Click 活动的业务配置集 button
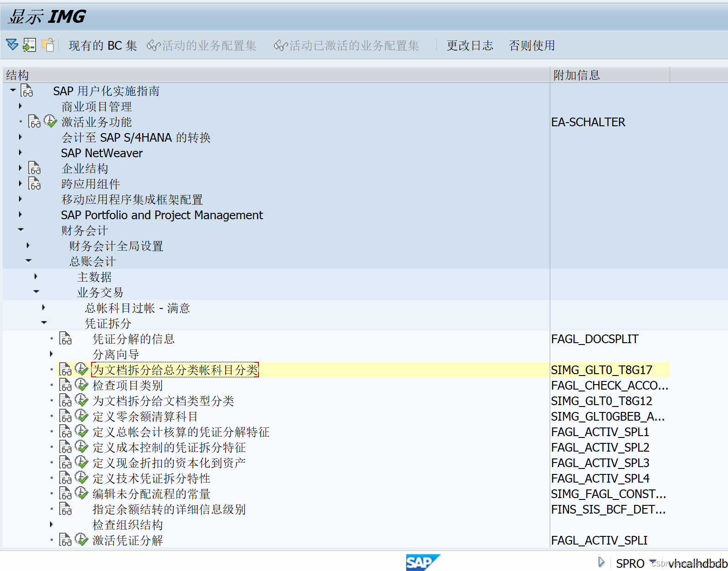This screenshot has height=571, width=728. click(x=201, y=46)
